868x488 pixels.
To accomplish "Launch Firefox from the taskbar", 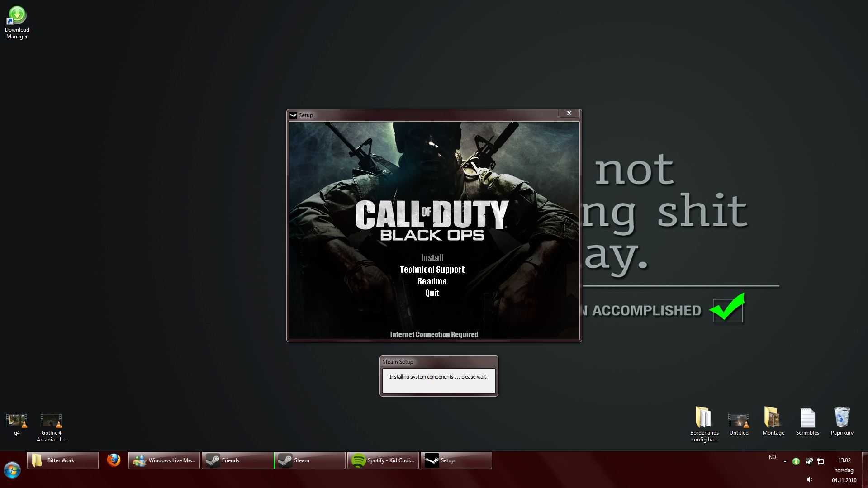I will (x=114, y=460).
